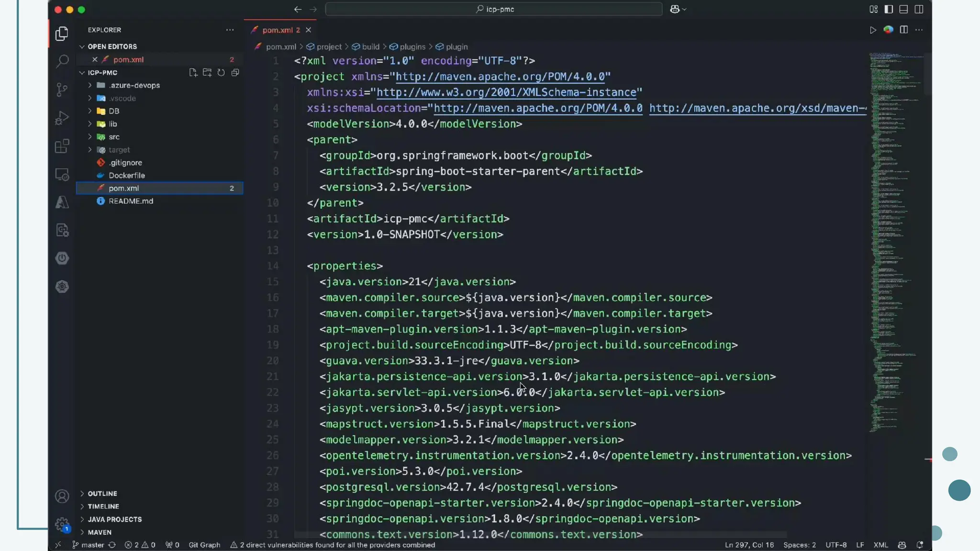The height and width of the screenshot is (551, 980).
Task: Expand the src folder
Action: 114,137
